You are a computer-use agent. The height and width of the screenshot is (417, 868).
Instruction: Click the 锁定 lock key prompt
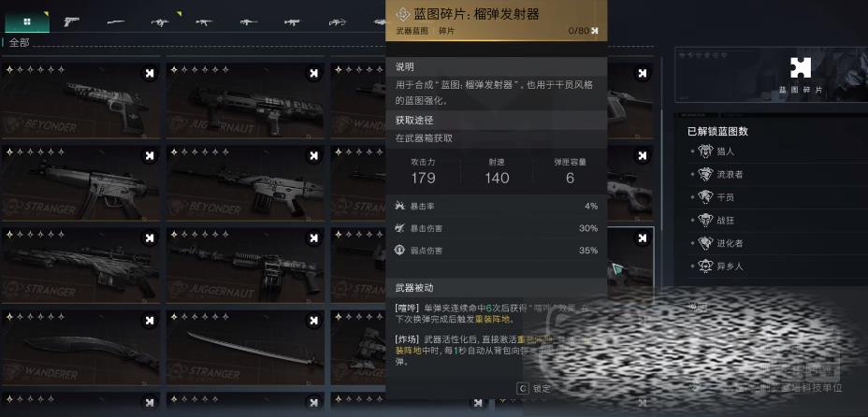[x=534, y=388]
